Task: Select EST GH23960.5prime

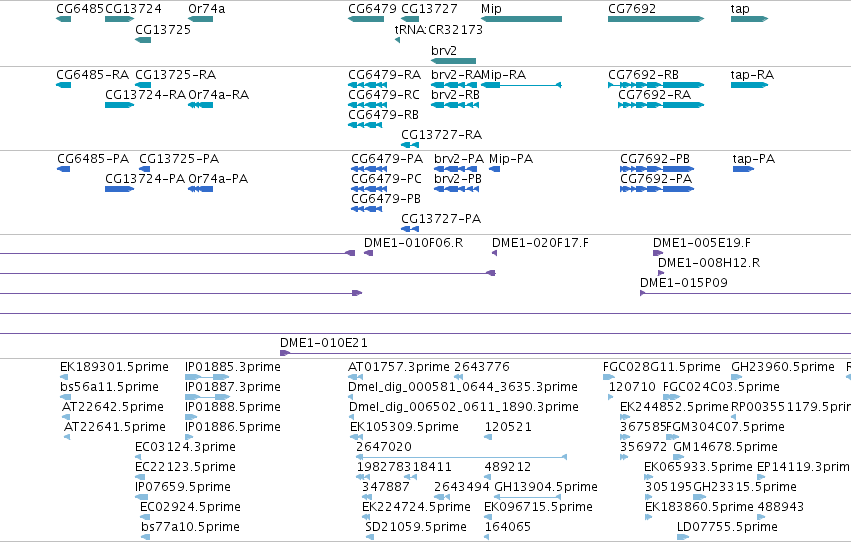Action: pyautogui.click(x=736, y=377)
